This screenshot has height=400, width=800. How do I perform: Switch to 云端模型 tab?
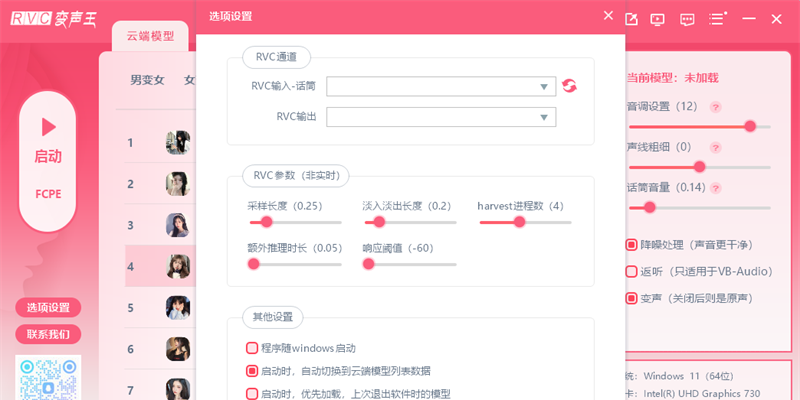click(x=150, y=36)
